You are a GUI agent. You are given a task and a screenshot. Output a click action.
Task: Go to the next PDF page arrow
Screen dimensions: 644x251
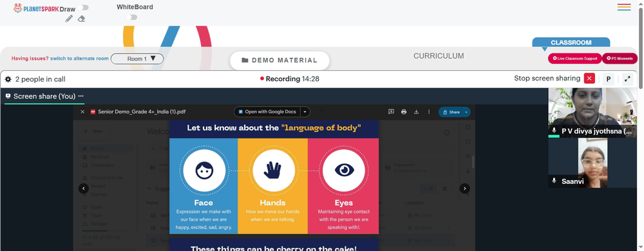pyautogui.click(x=464, y=189)
